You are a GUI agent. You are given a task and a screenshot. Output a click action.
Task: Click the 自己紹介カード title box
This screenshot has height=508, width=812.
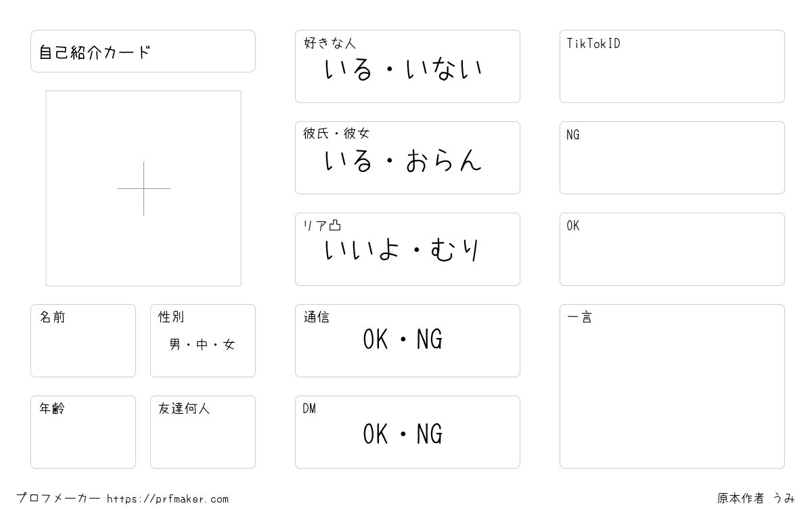[143, 51]
